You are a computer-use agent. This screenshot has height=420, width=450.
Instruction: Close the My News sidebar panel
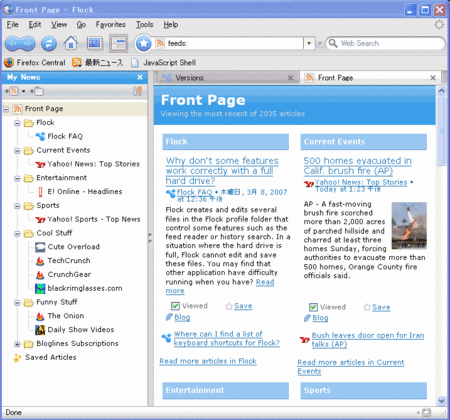coord(140,77)
